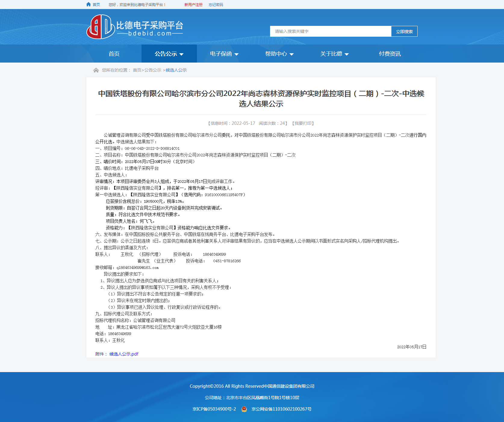Viewport: 504px width, 422px height.
Task: Click the 公司地址 footer line
Action: point(252,398)
